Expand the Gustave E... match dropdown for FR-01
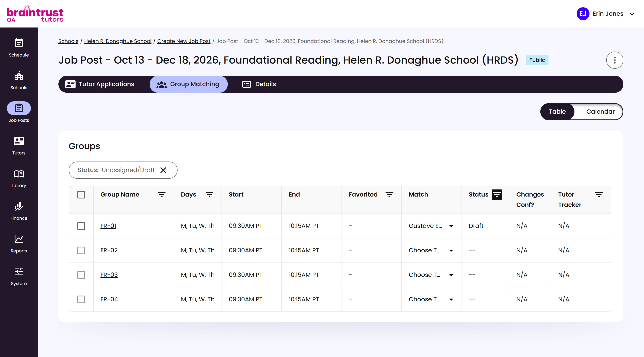 point(431,226)
